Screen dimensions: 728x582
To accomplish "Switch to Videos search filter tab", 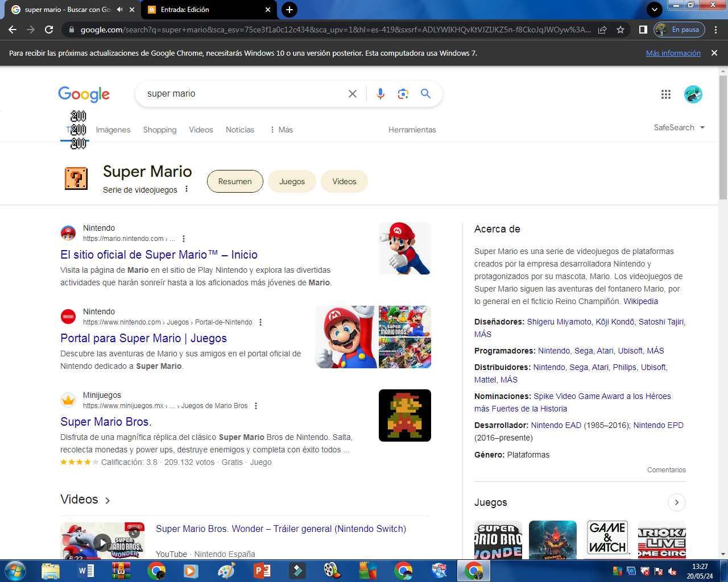I will 201,130.
